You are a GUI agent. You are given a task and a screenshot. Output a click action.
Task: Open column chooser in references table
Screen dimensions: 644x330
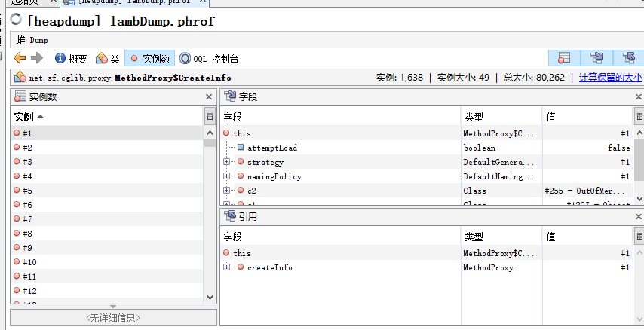tap(639, 237)
